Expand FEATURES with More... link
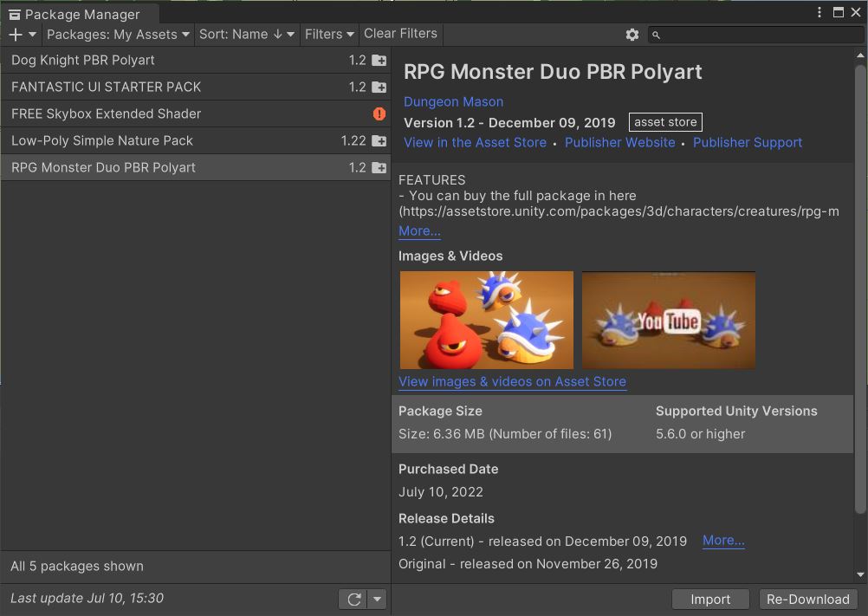The height and width of the screenshot is (616, 868). [x=419, y=230]
